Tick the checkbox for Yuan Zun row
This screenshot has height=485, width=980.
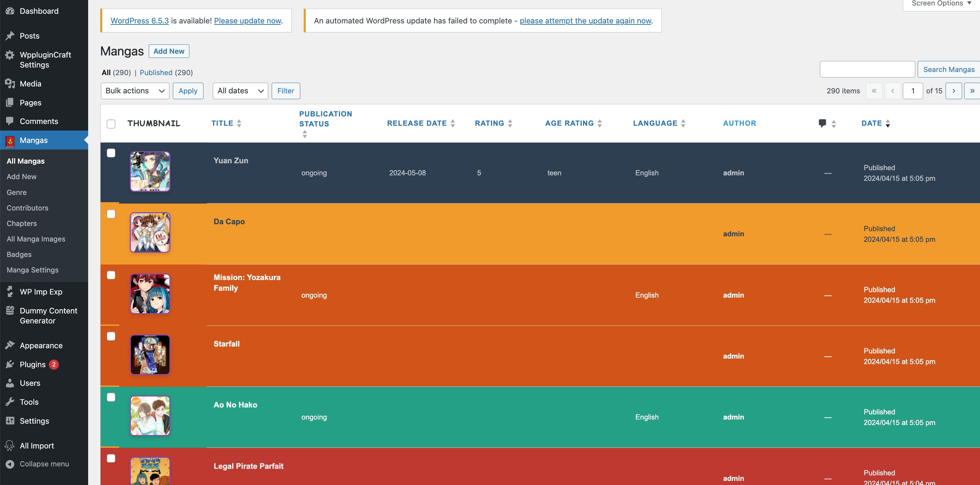click(x=111, y=153)
